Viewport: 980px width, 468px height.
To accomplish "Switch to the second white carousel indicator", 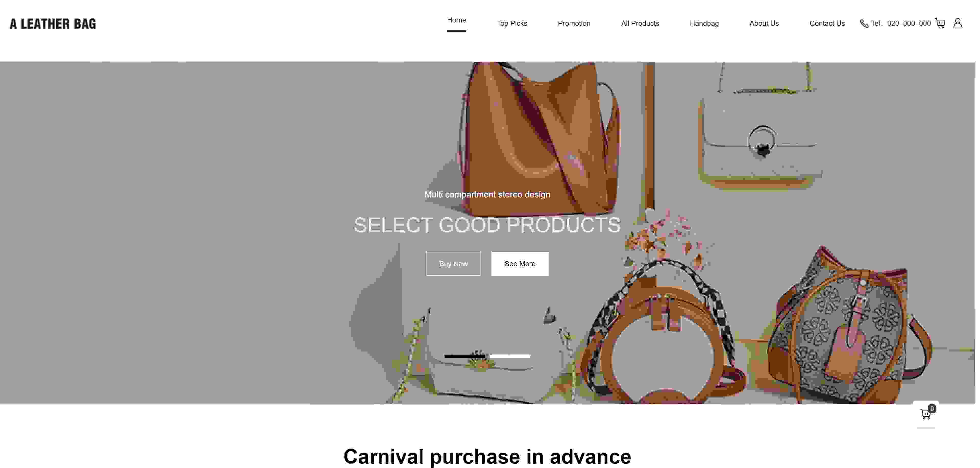I will pyautogui.click(x=510, y=356).
